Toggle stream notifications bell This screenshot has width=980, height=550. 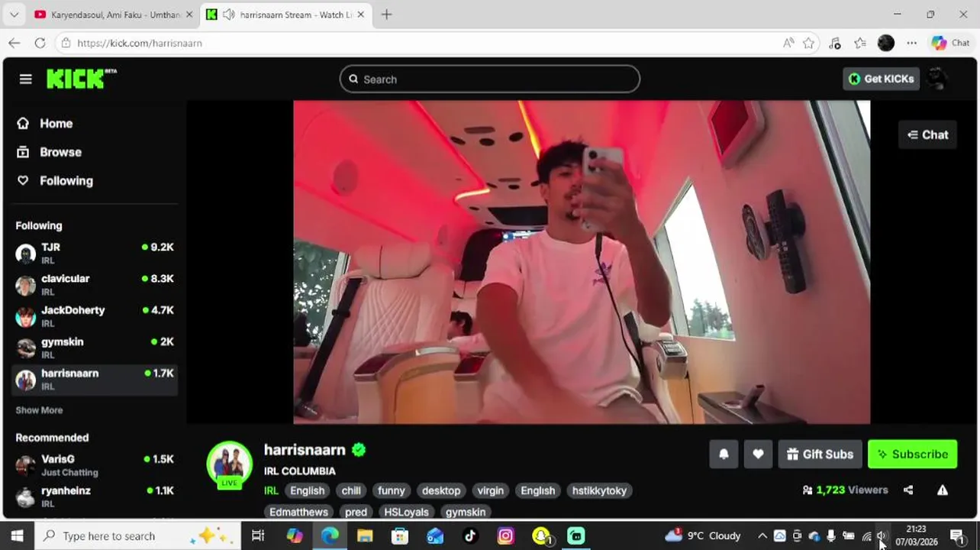(x=724, y=454)
